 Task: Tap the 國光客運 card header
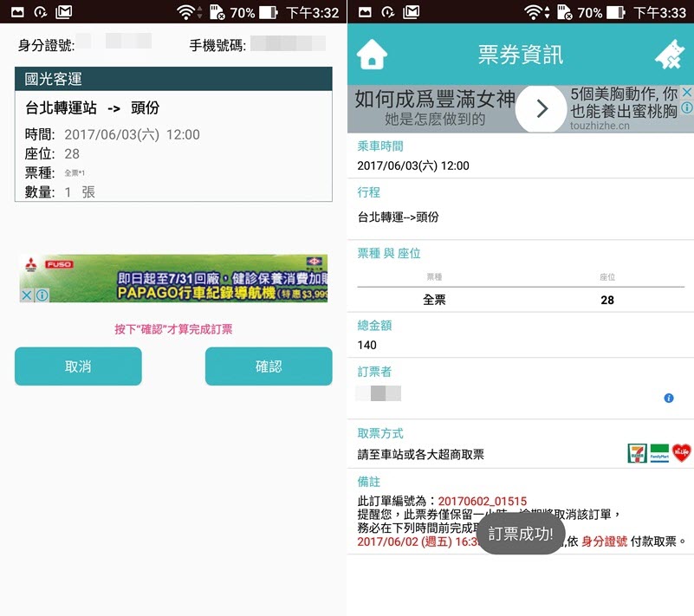173,79
